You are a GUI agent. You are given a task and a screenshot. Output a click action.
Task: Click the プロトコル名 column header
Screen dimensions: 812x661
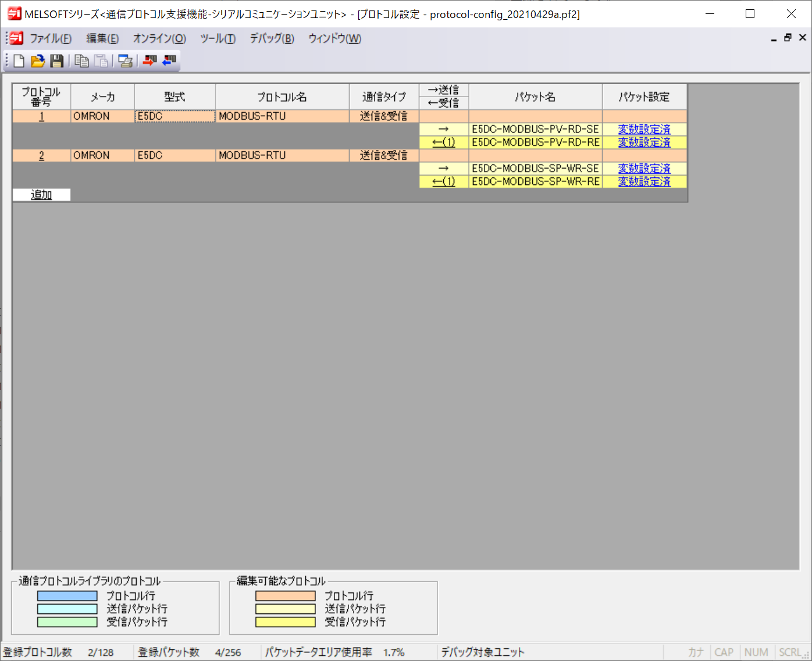pyautogui.click(x=282, y=97)
